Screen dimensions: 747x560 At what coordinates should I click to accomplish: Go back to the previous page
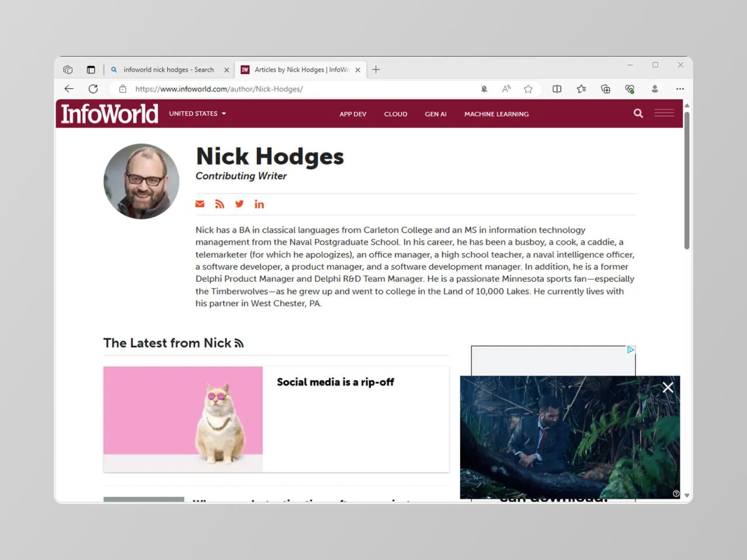click(x=69, y=89)
